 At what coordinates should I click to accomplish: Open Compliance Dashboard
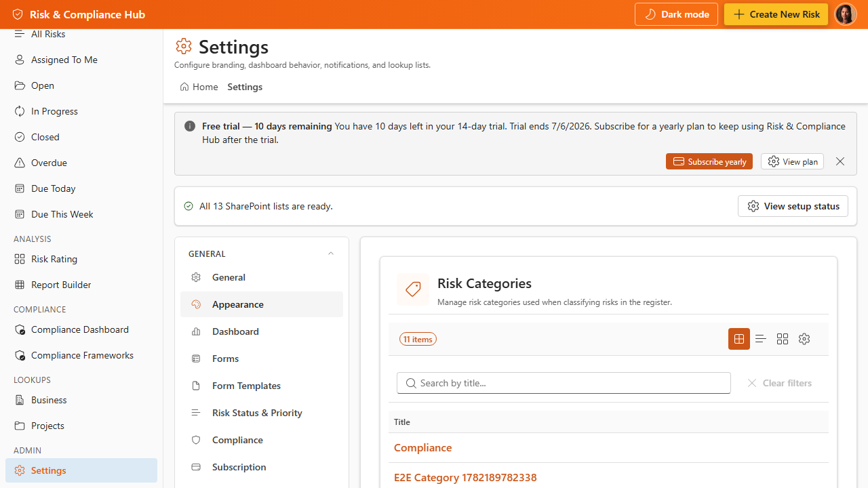[x=81, y=329]
